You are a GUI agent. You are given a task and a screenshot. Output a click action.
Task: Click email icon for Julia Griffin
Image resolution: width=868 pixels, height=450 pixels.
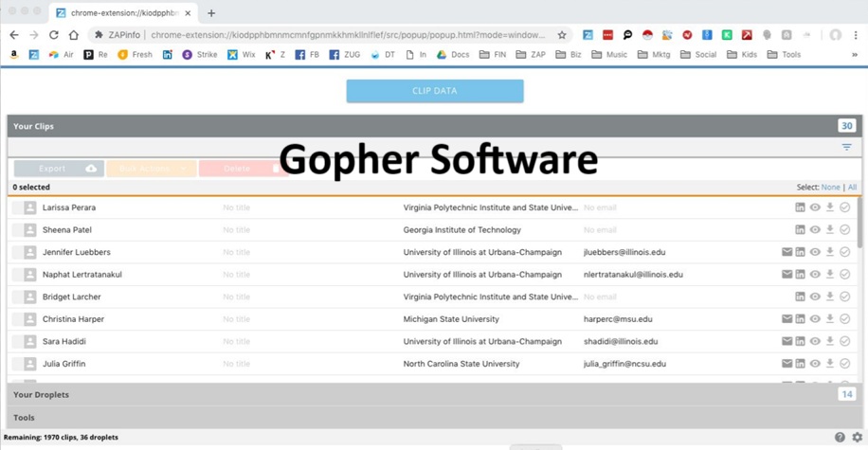pyautogui.click(x=787, y=364)
